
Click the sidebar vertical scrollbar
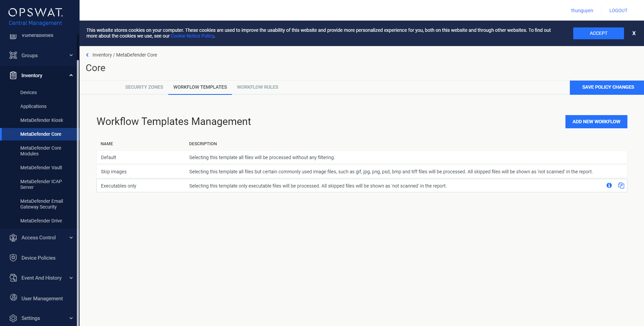tap(78, 193)
